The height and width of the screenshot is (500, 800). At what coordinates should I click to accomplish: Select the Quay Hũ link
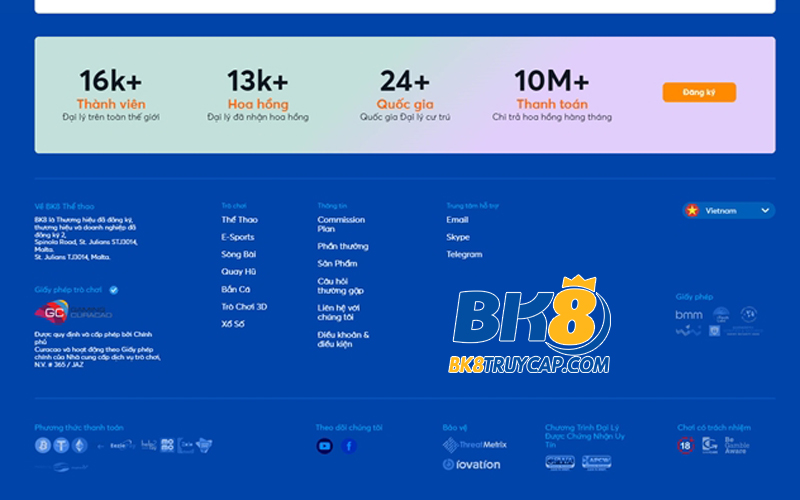(x=238, y=272)
